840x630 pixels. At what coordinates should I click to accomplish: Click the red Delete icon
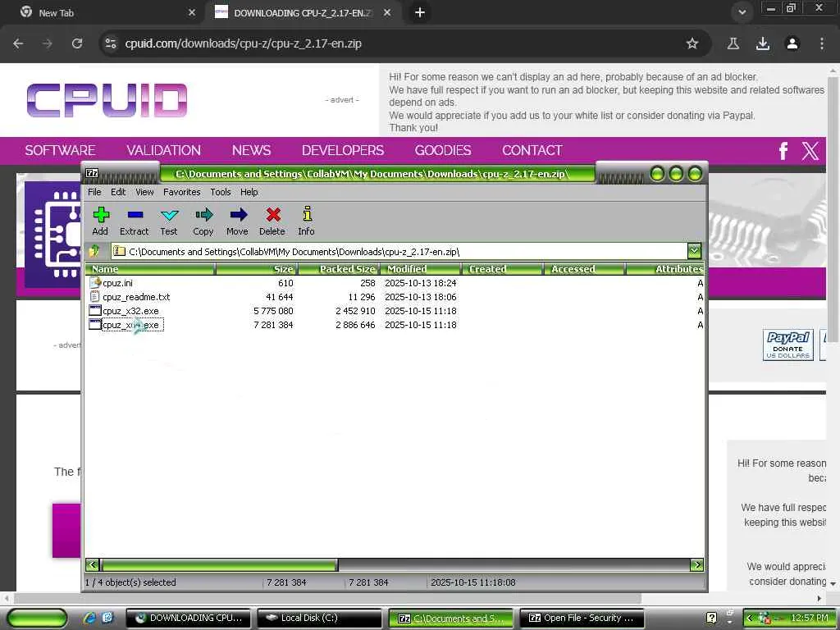[272, 221]
